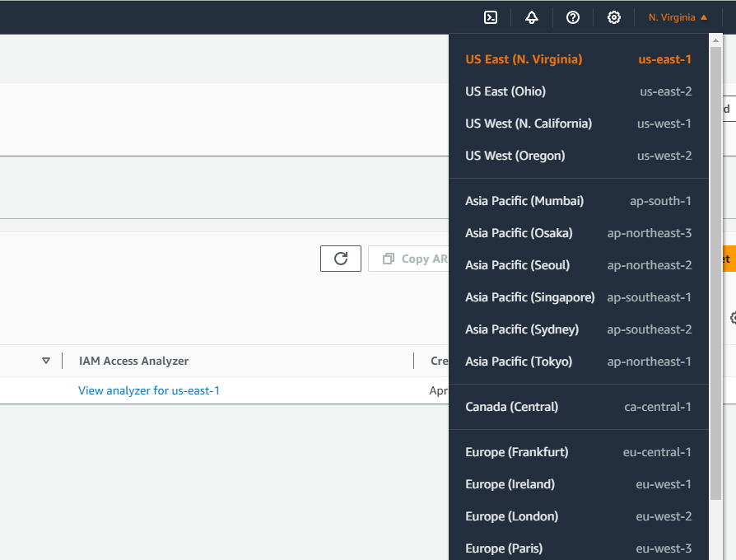Click the refresh button

(341, 258)
